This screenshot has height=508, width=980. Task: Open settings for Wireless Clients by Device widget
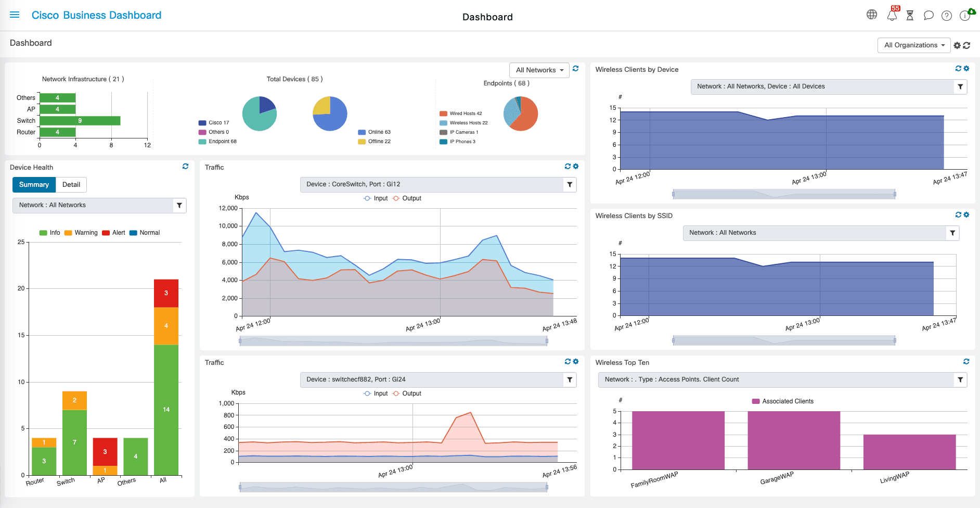966,69
